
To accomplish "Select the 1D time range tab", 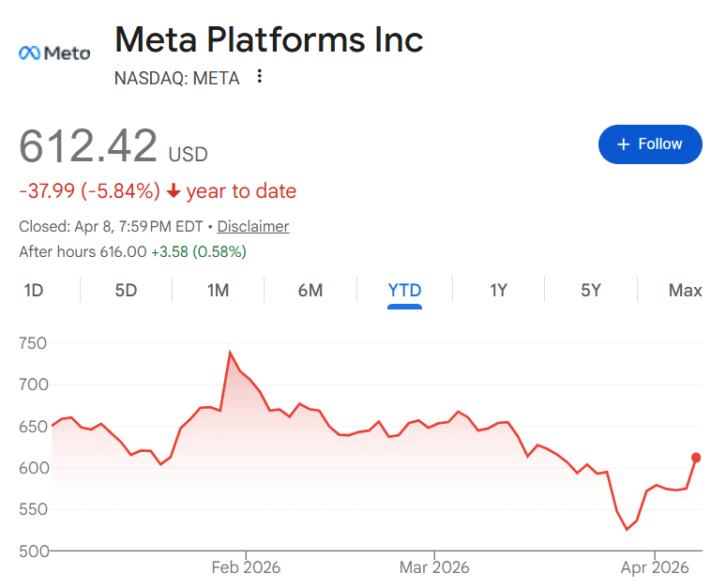I will 34,290.
